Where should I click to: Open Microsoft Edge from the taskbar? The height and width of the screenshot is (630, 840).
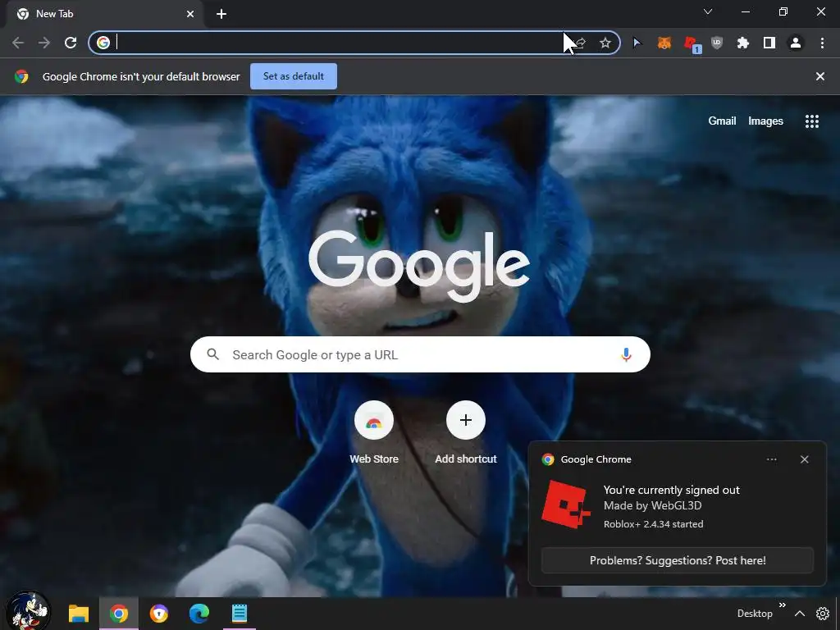coord(199,614)
